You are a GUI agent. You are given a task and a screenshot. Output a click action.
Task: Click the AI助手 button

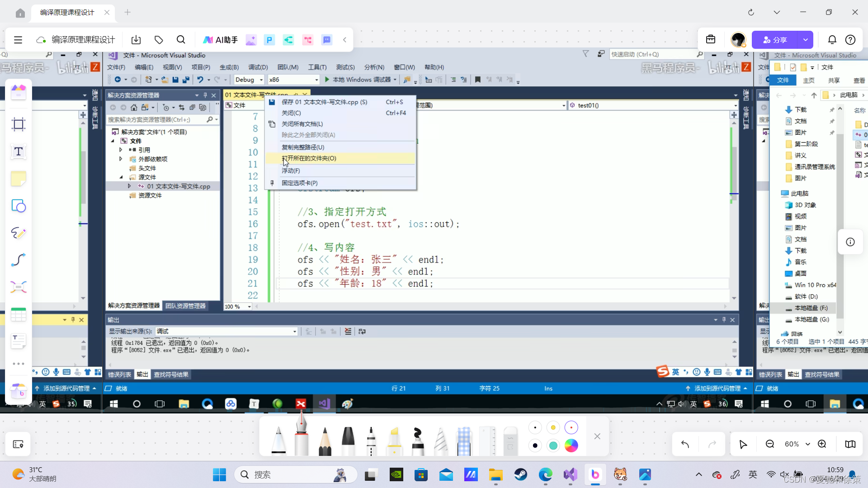click(220, 40)
